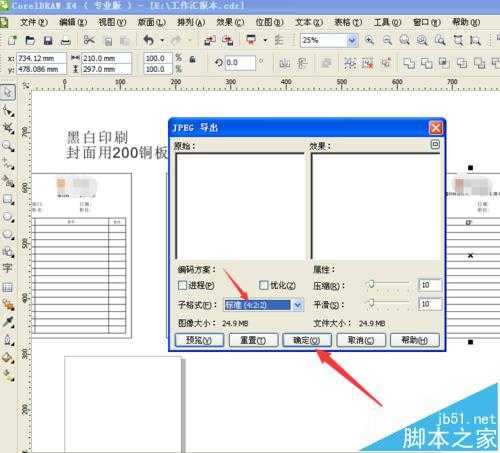Click the Print icon in toolbar
The height and width of the screenshot is (453, 500).
[66, 41]
